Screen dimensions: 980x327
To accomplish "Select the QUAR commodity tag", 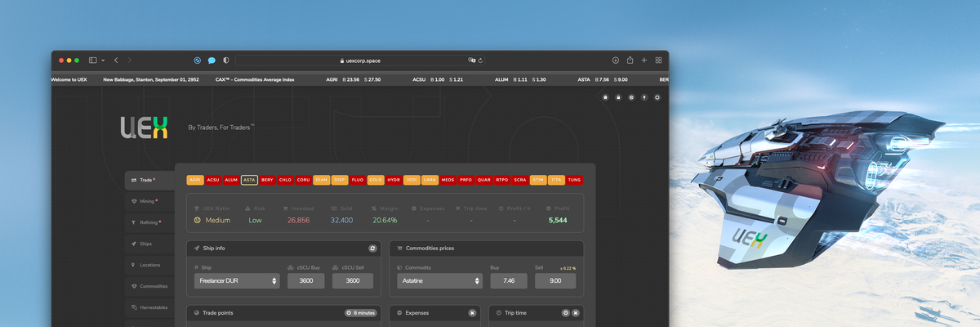I will (x=483, y=180).
